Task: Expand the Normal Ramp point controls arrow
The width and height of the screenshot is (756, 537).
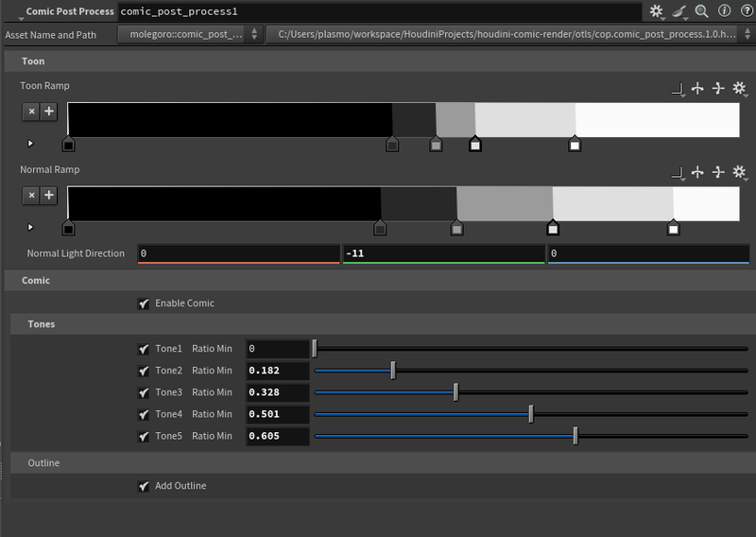Action: pyautogui.click(x=30, y=227)
